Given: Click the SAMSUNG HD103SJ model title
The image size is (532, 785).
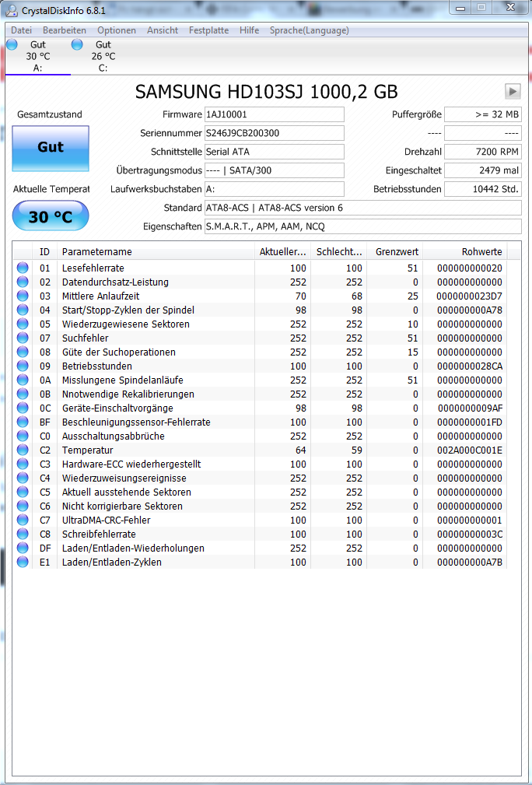Looking at the screenshot, I should click(267, 92).
